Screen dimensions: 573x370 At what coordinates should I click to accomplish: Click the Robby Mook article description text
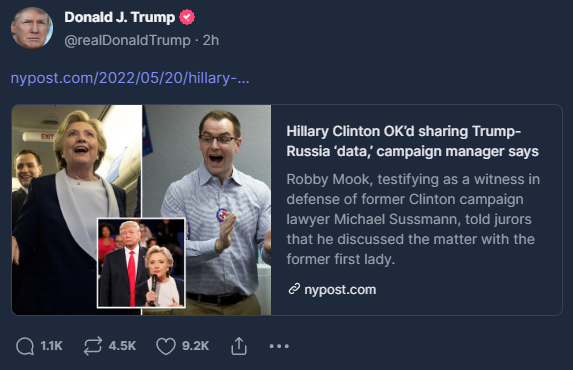click(413, 219)
